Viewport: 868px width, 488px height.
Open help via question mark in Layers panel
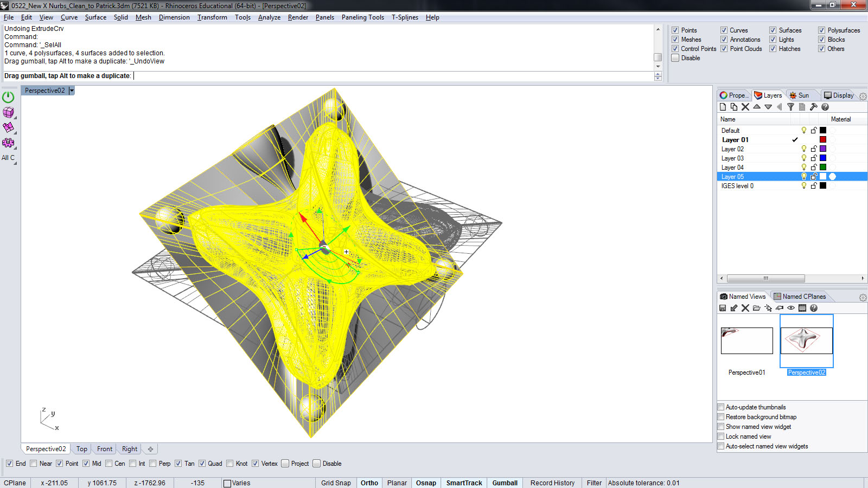tap(825, 107)
